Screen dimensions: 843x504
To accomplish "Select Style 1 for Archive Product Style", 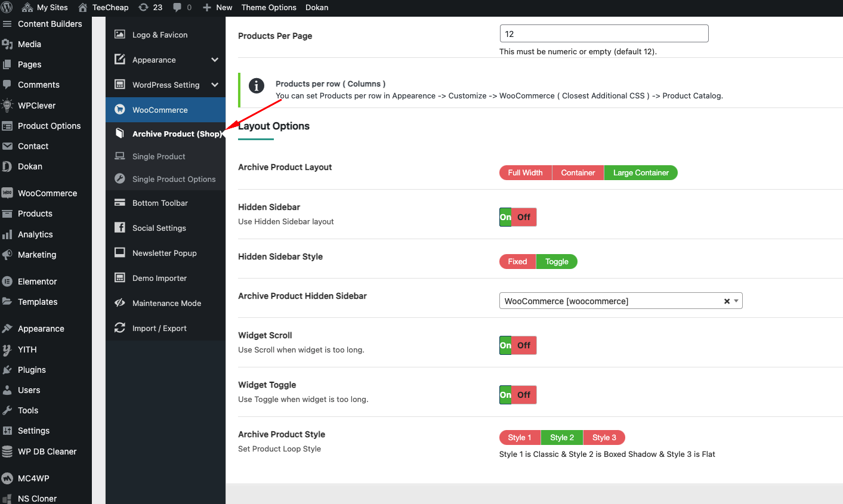I will click(x=519, y=437).
